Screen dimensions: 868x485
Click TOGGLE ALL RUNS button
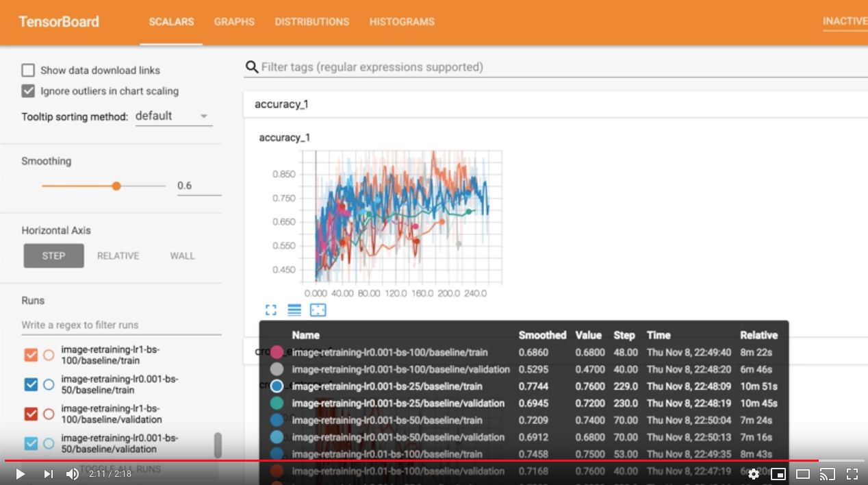pos(120,469)
